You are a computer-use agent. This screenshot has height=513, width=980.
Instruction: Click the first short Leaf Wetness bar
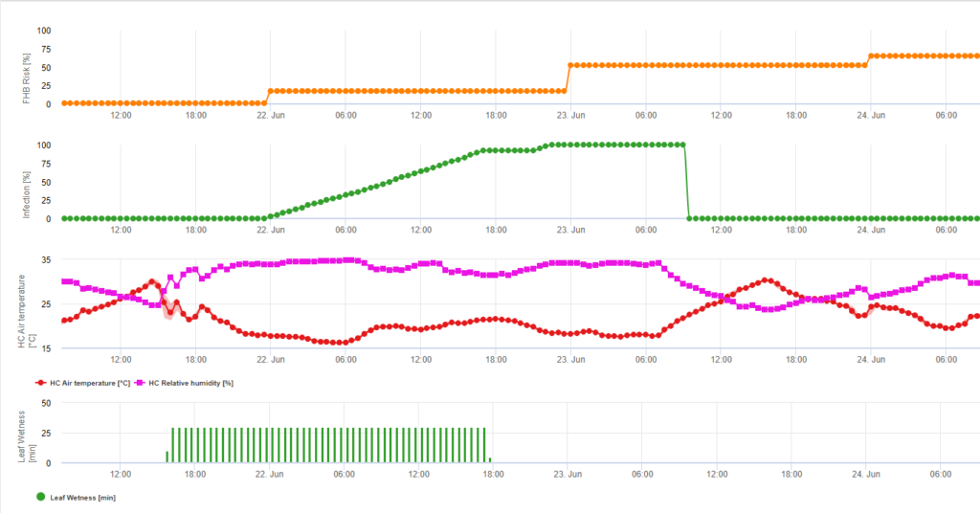[x=167, y=457]
